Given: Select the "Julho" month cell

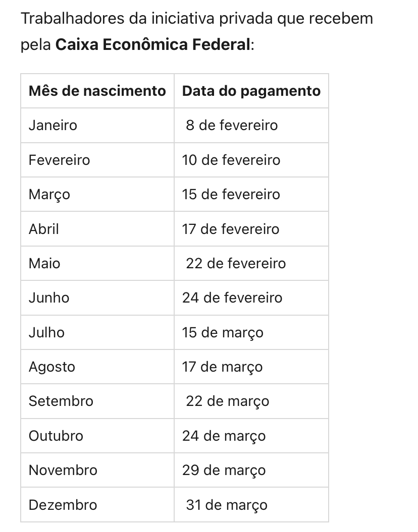Looking at the screenshot, I should point(46,332).
